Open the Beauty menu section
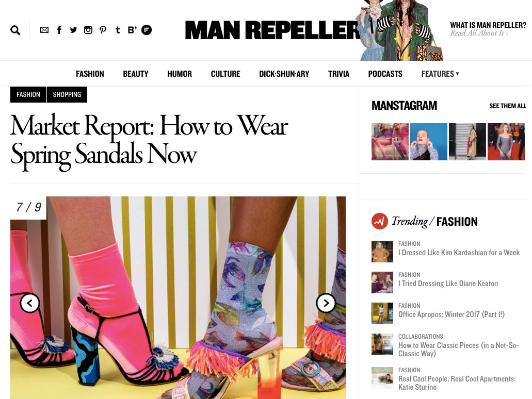This screenshot has height=399, width=532. 136,74
